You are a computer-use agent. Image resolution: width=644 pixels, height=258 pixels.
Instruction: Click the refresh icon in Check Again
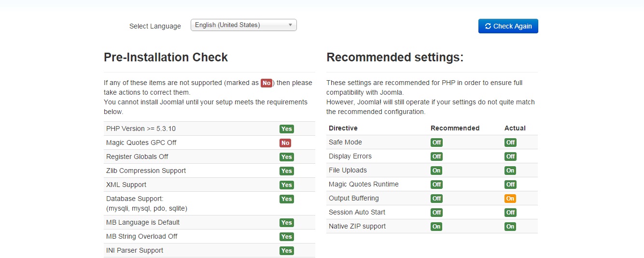coord(488,26)
